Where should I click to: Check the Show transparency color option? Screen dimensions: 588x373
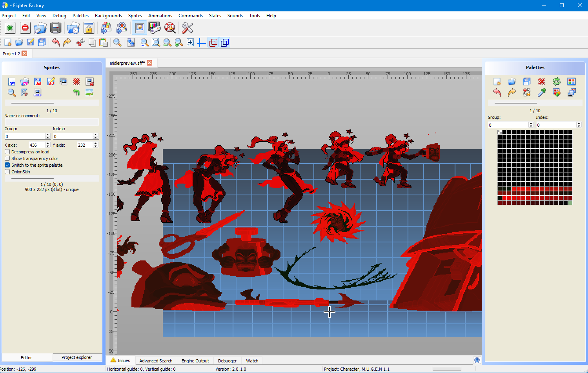[x=7, y=158]
